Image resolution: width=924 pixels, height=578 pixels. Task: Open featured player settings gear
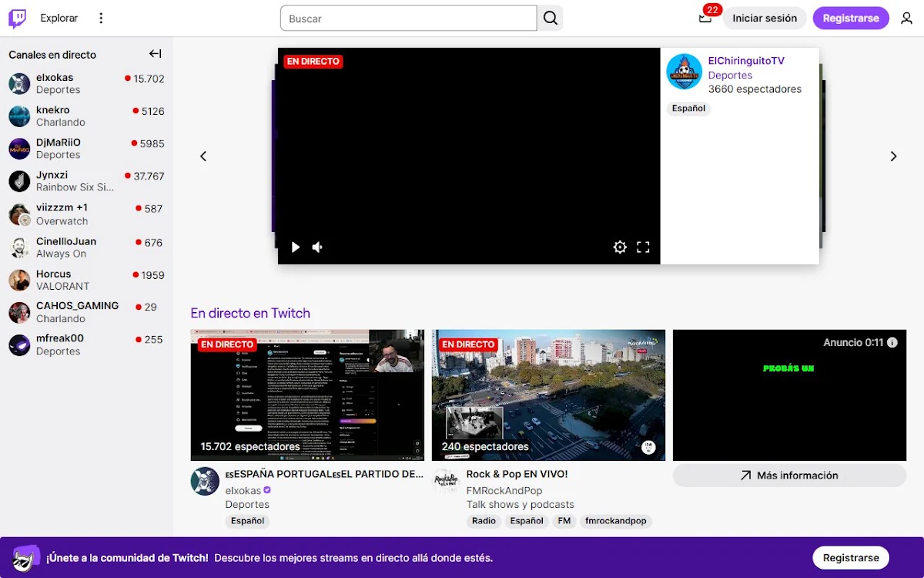coord(620,247)
